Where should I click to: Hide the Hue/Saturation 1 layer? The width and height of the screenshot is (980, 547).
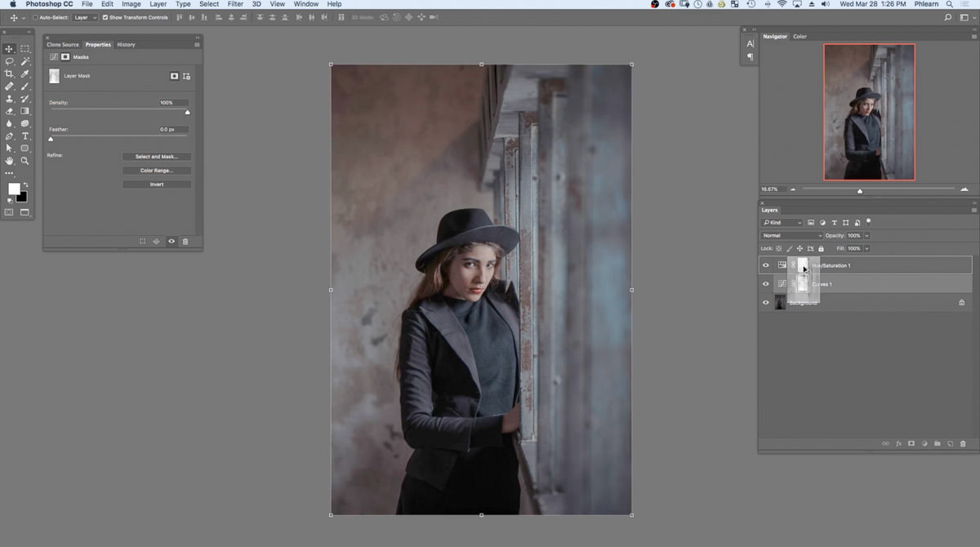pyautogui.click(x=765, y=265)
